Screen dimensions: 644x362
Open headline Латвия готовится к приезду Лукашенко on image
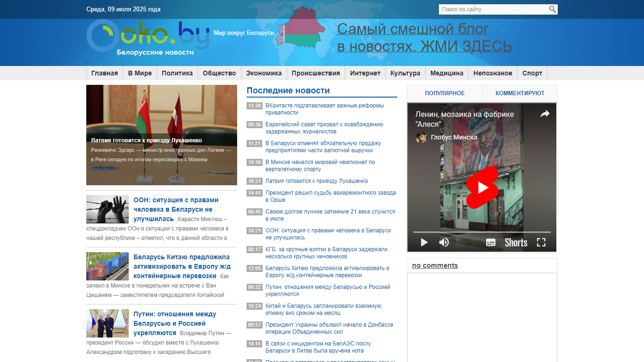pos(147,140)
